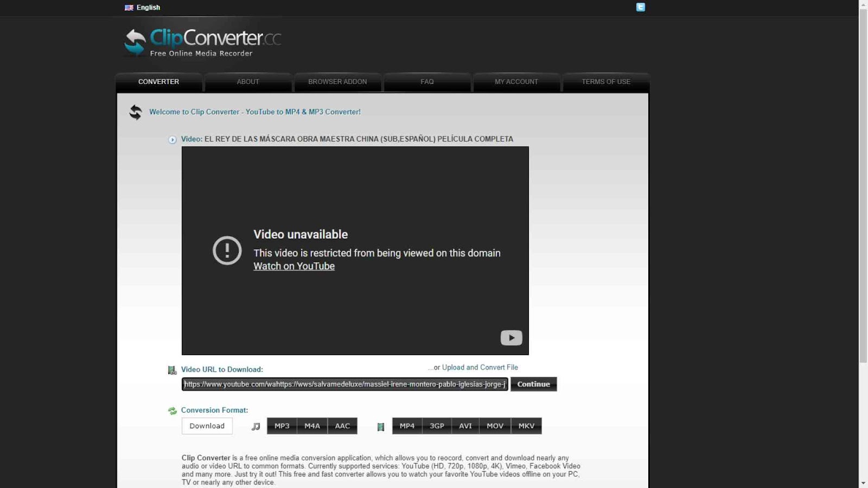Screen dimensions: 868x488
Task: Click the video title 'EL REY DE LAS MÁSCARA' text
Action: (x=359, y=139)
